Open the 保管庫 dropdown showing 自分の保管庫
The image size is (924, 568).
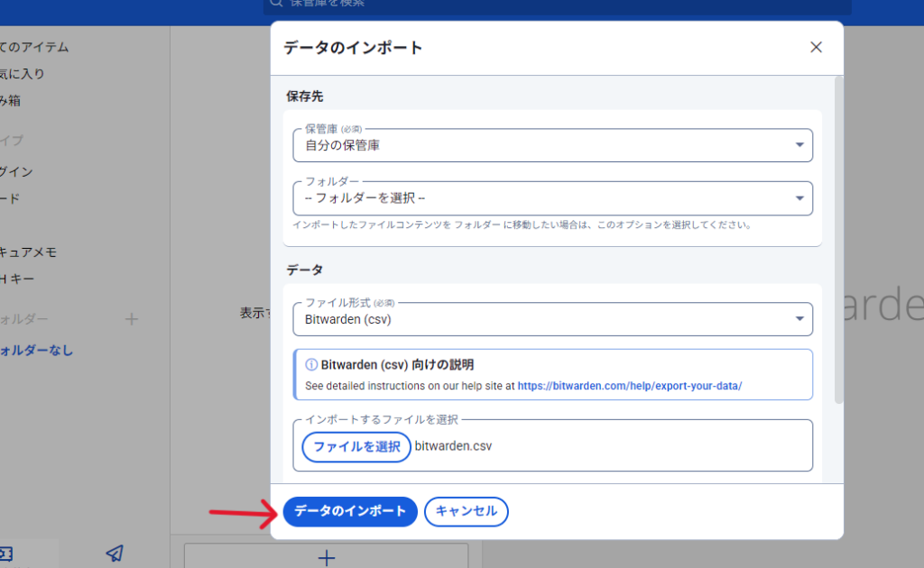552,145
